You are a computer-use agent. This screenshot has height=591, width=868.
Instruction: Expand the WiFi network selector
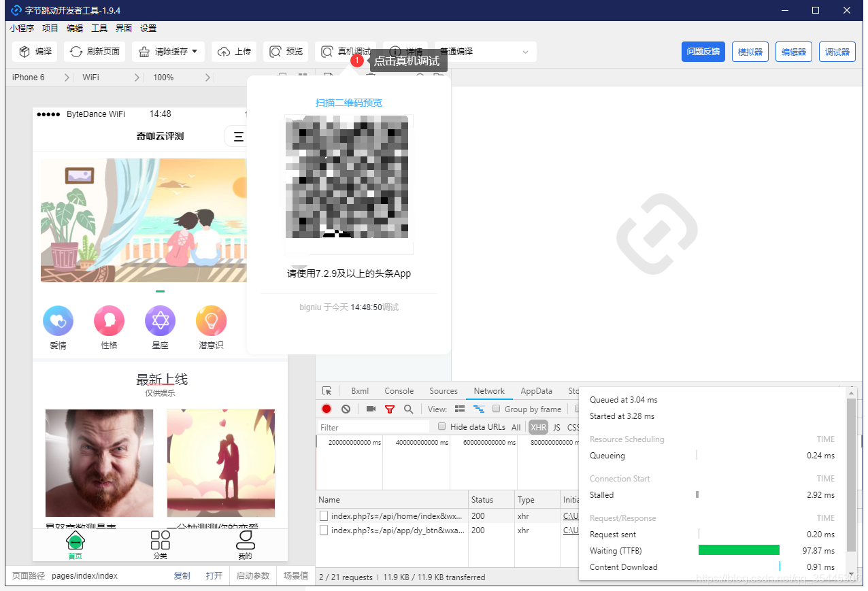(x=112, y=78)
